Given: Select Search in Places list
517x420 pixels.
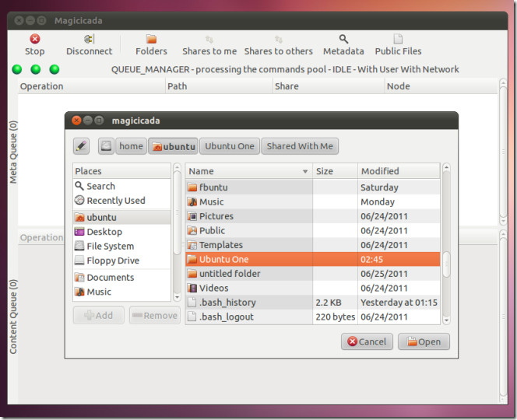Looking at the screenshot, I should click(121, 186).
